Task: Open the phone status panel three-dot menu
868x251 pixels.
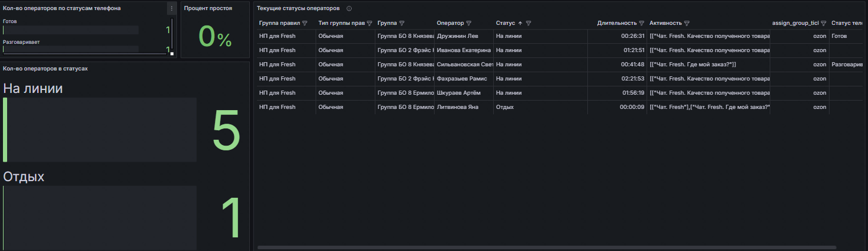Action: pos(171,8)
